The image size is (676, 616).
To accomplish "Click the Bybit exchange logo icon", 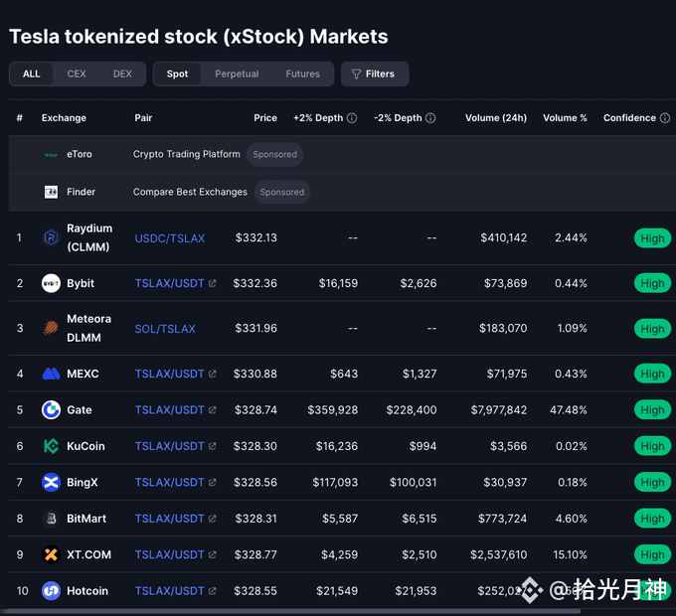I will 51,283.
